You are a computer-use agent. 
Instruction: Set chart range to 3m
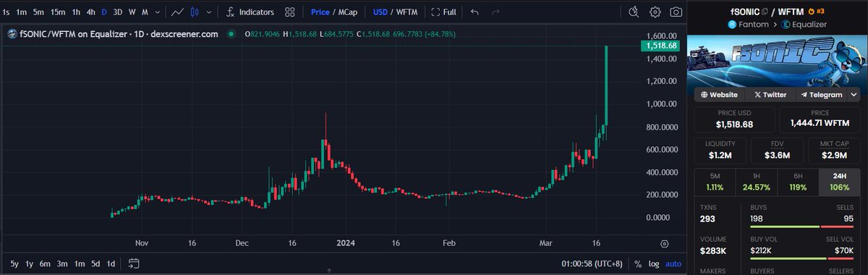pos(62,263)
